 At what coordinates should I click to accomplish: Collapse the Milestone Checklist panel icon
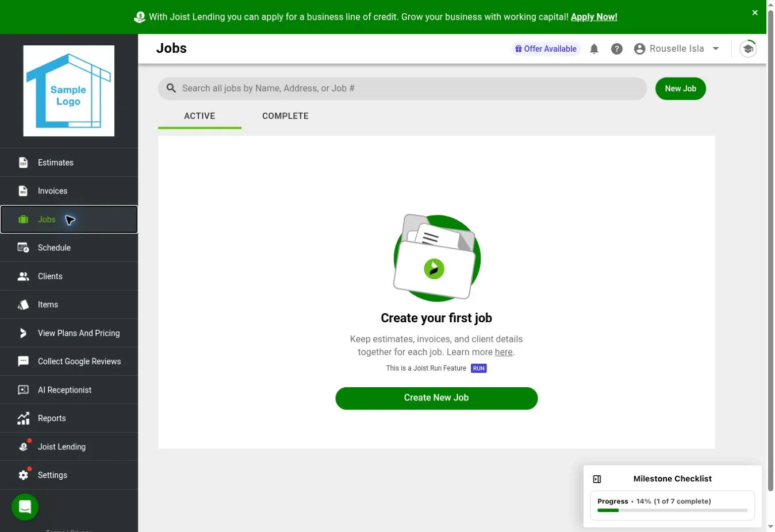[x=597, y=479]
